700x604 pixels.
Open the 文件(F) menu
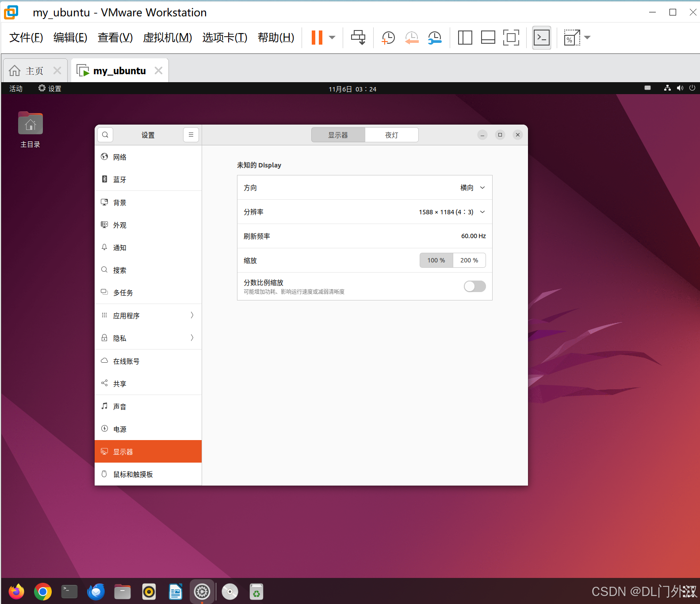26,38
